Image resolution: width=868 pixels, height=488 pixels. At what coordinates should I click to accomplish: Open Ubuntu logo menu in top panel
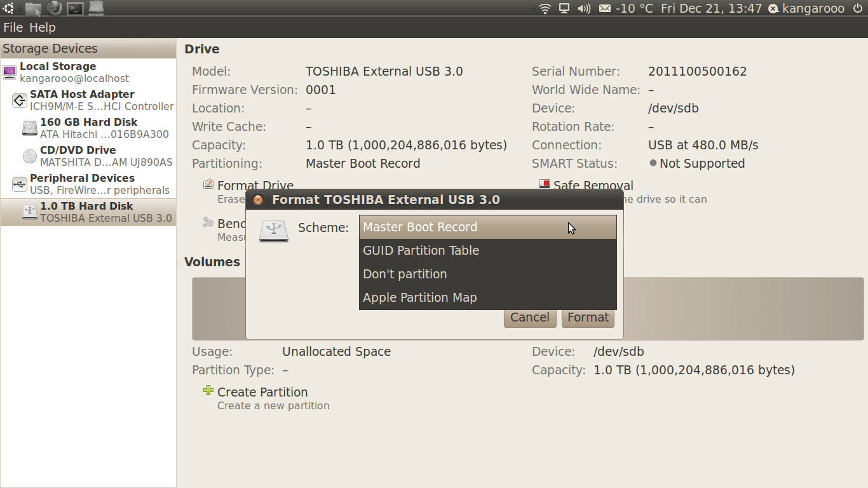8,8
